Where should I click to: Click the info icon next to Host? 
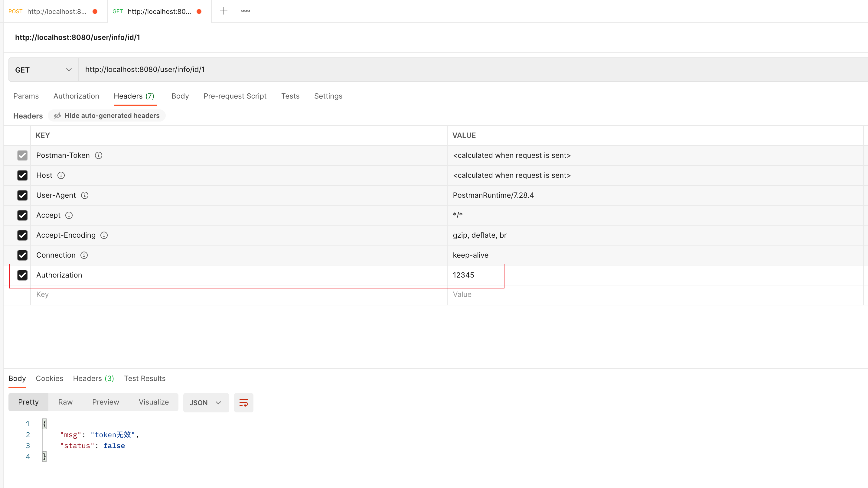(61, 175)
